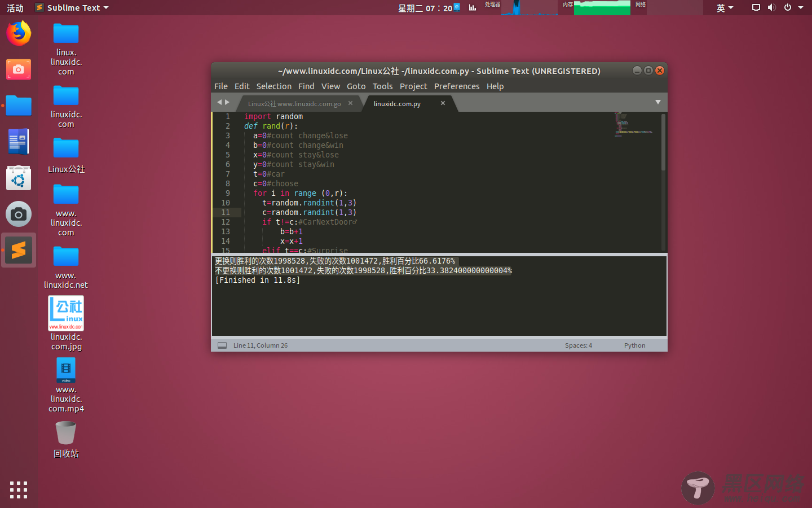Screen dimensions: 812x508
Task: Switch to the Linux公社 www.linuxidc.com.go tab
Action: (294, 104)
